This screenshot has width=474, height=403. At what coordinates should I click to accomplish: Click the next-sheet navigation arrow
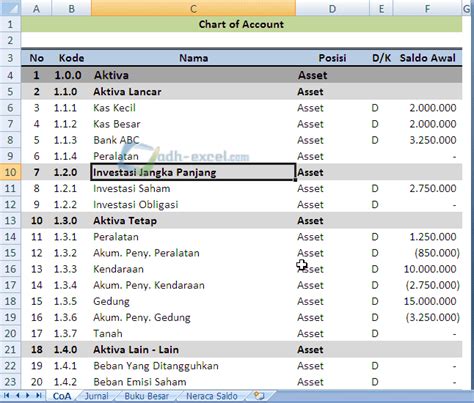point(28,396)
